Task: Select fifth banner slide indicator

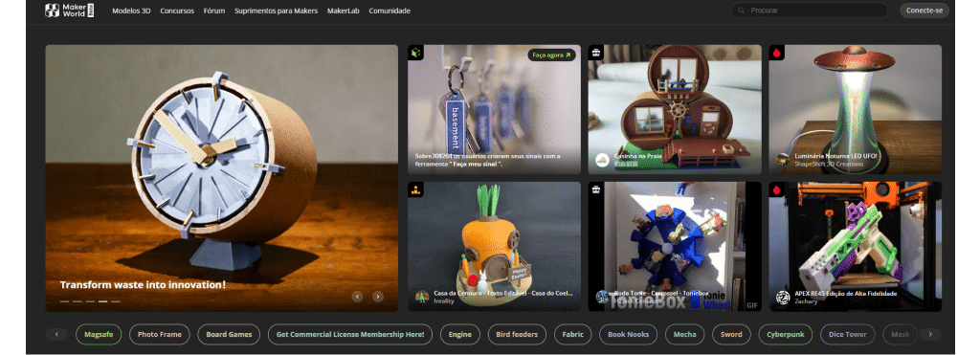Action: click(116, 301)
